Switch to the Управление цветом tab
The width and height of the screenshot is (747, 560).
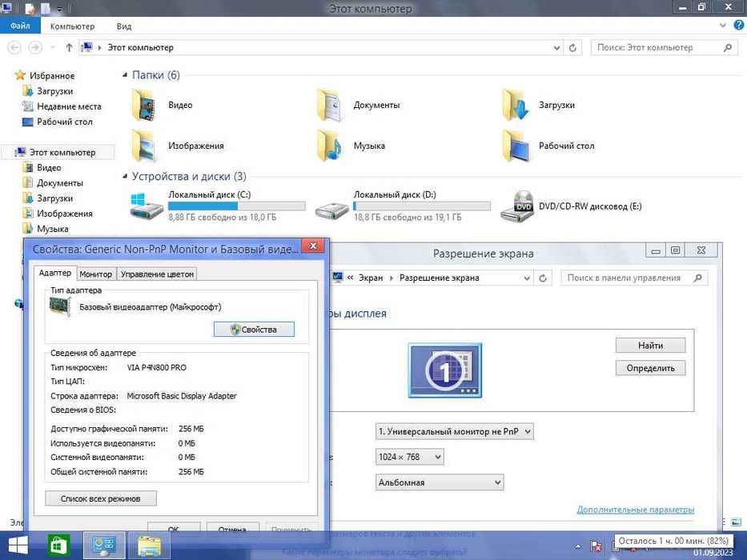tap(157, 274)
